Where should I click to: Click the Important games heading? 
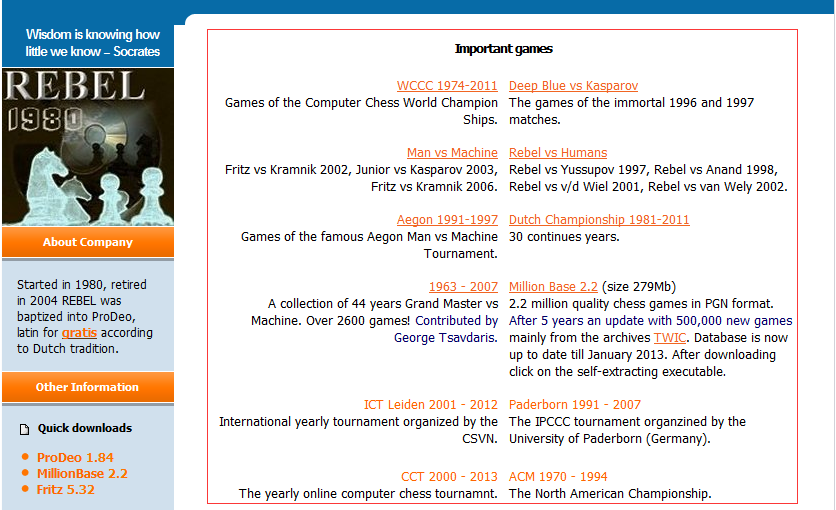[503, 49]
